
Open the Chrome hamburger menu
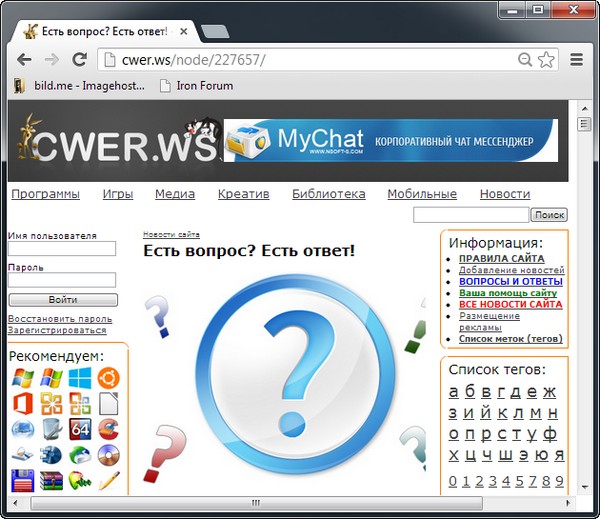576,59
